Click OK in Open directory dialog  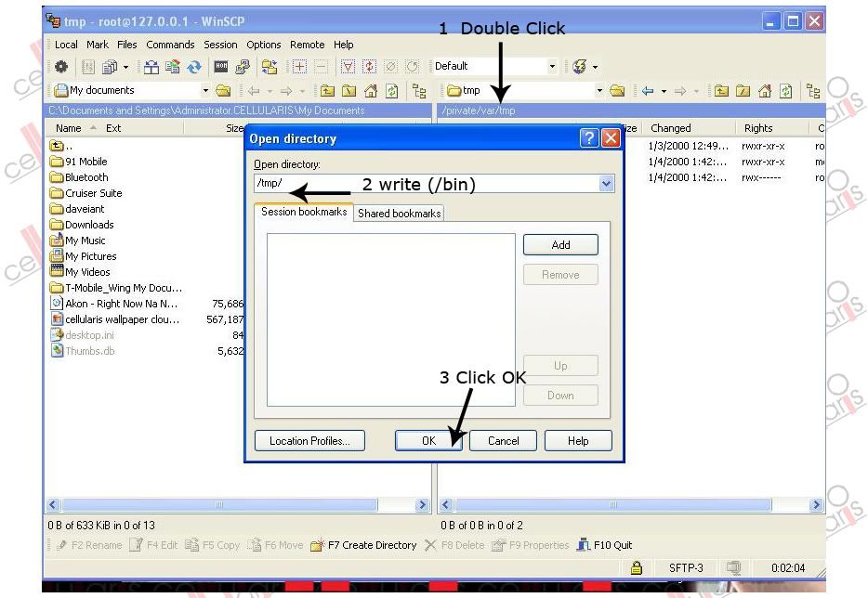[x=428, y=441]
